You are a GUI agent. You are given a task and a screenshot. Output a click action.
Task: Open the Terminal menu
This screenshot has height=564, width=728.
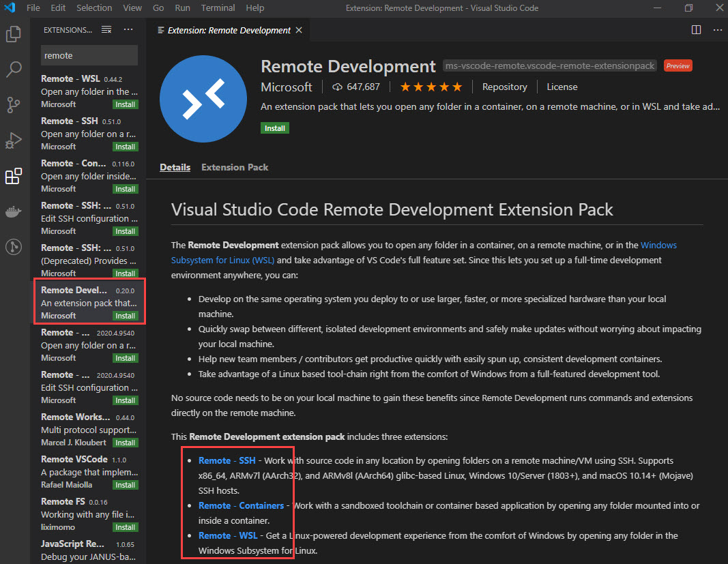click(x=218, y=8)
